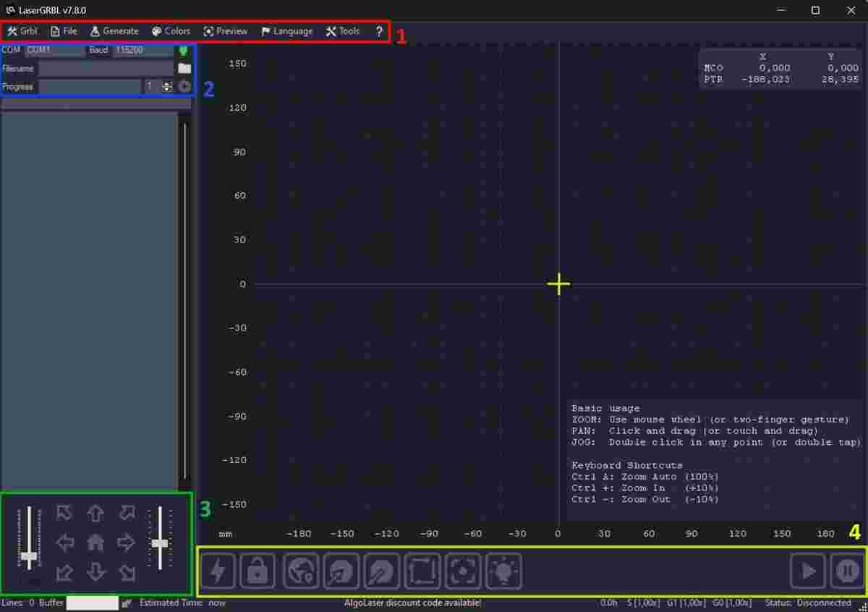Start the job with the Play button
This screenshot has height=612, width=868.
[x=808, y=571]
